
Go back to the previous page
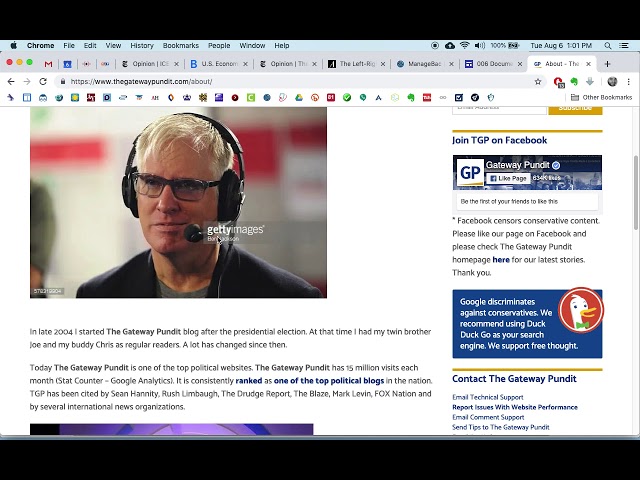11,82
